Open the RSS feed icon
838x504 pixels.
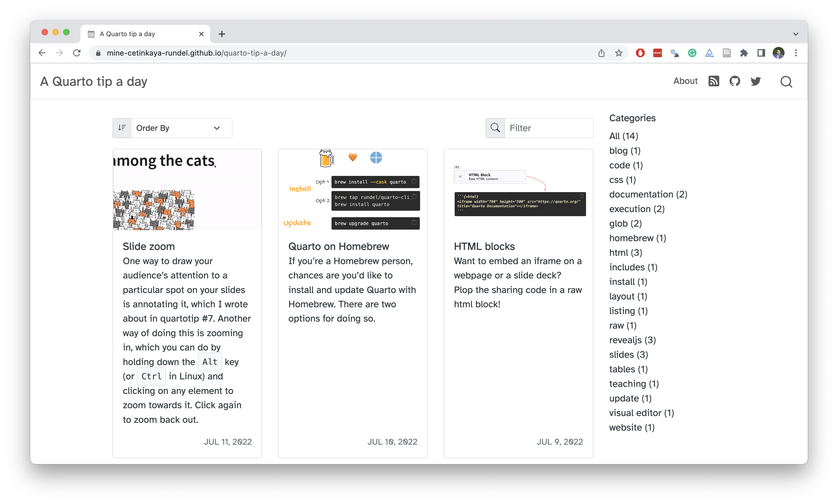coord(713,81)
